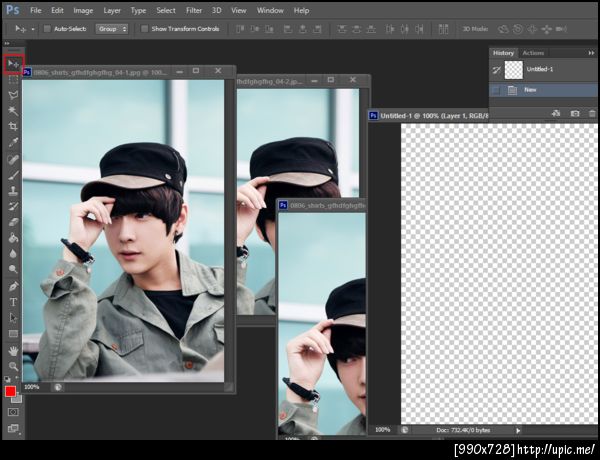Select the Horizontal Type tool

[13, 302]
